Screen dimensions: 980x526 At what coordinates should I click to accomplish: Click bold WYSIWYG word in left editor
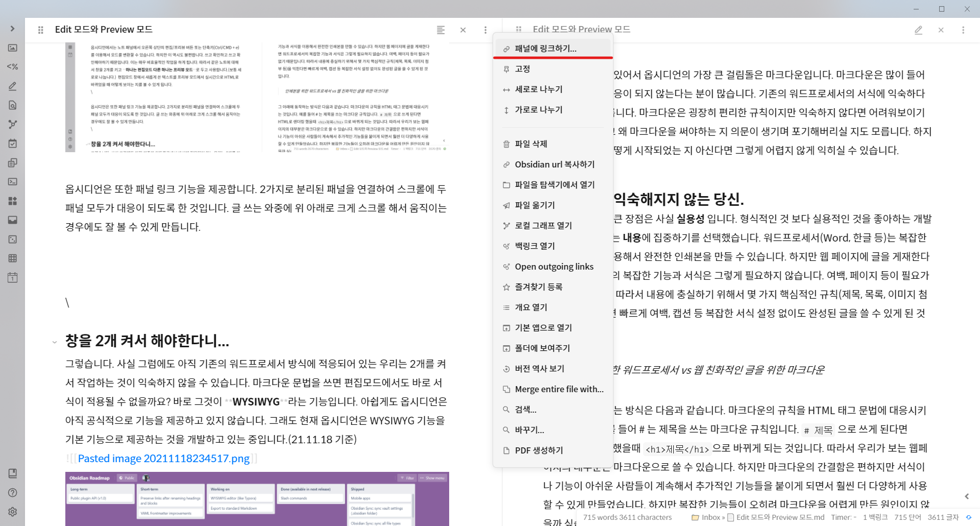pyautogui.click(x=256, y=402)
